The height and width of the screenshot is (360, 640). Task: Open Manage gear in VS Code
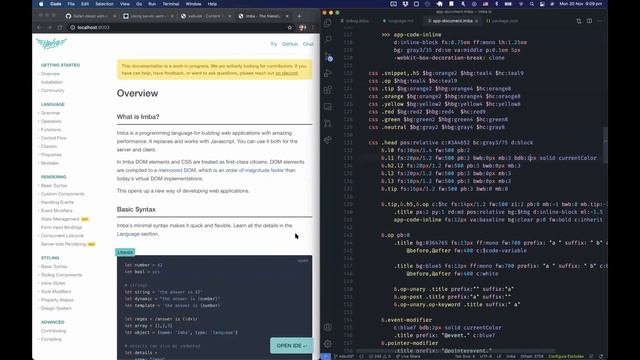pyautogui.click(x=328, y=344)
